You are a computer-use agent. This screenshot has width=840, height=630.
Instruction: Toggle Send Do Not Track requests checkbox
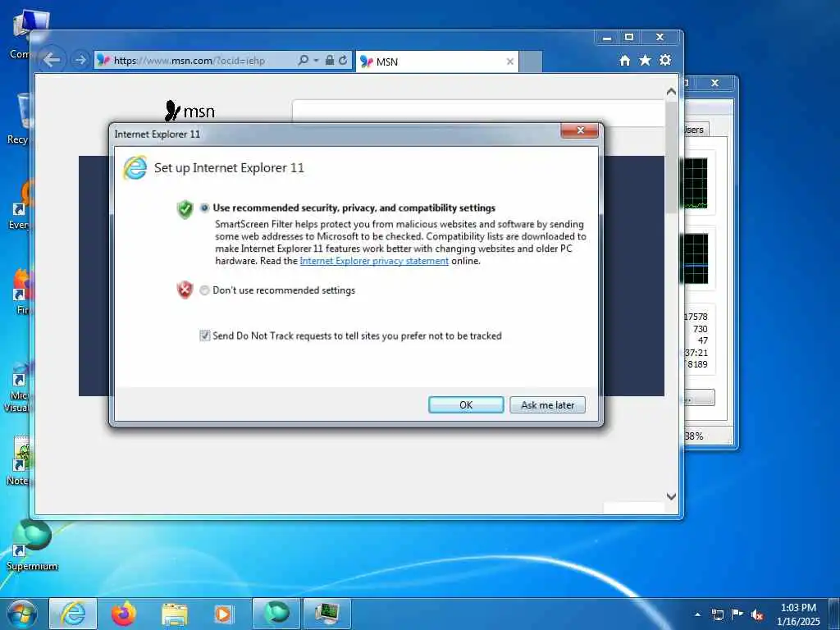204,336
